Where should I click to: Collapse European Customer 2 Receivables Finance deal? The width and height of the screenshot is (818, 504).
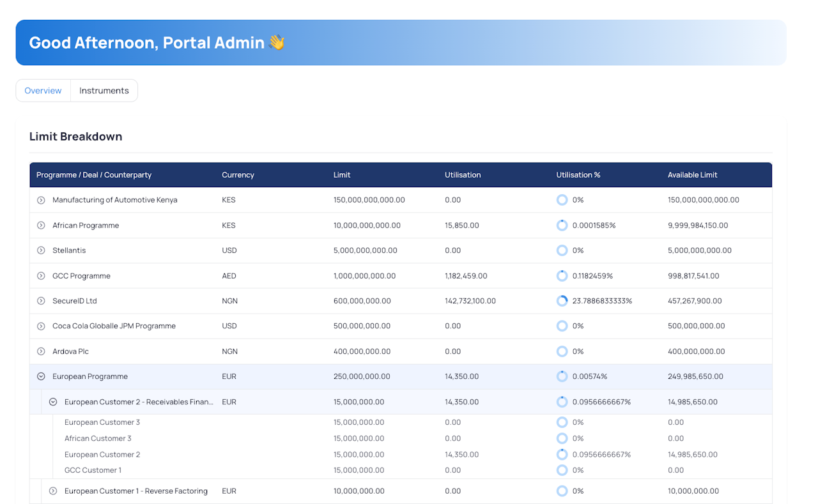(x=53, y=402)
